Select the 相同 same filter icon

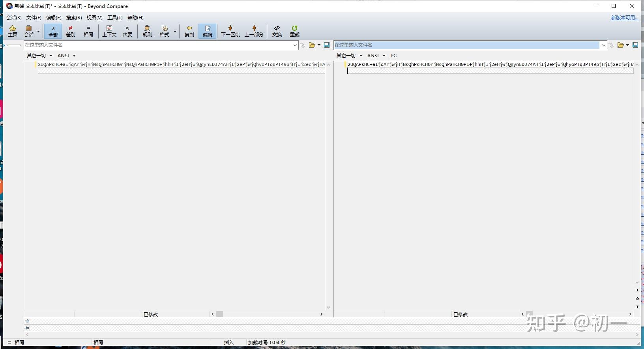click(88, 31)
